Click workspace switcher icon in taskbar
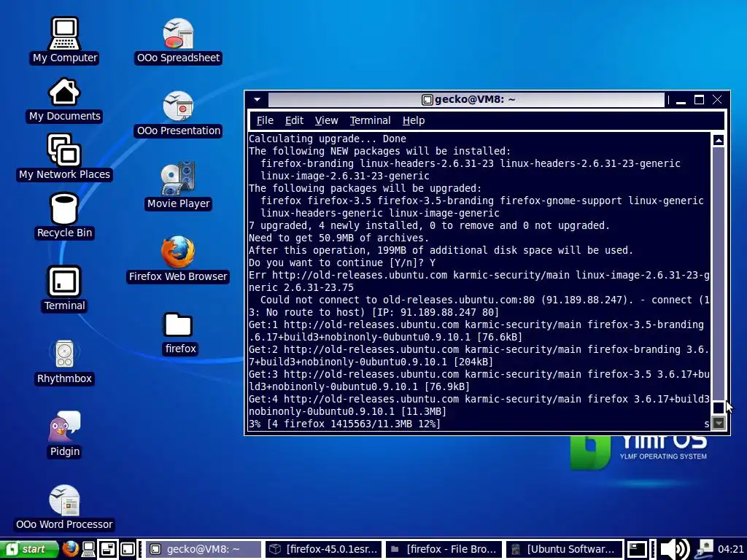747x560 pixels. [636, 549]
